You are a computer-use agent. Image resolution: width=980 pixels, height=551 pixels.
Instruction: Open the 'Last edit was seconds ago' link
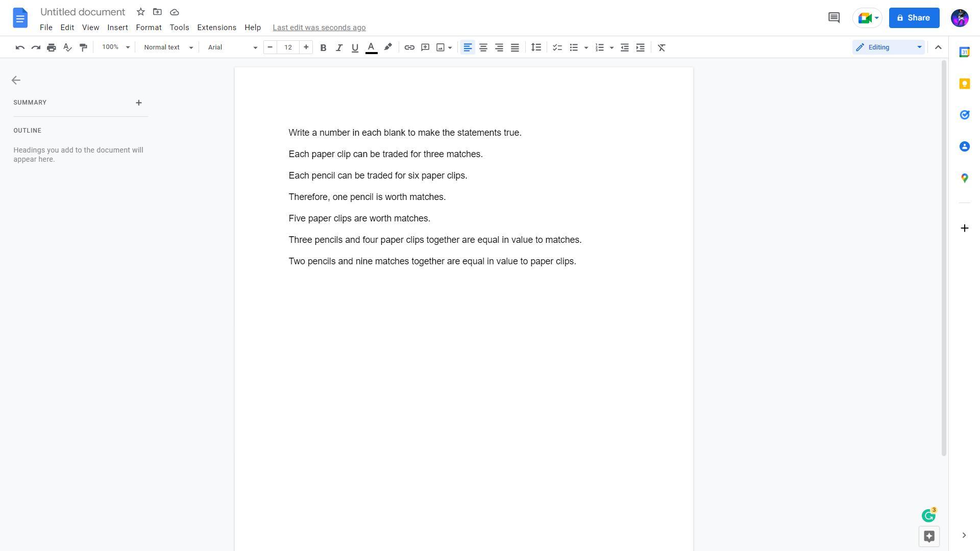[x=319, y=28]
